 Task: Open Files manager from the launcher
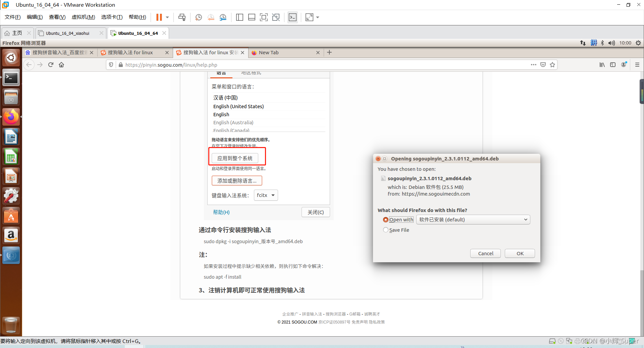[x=11, y=97]
